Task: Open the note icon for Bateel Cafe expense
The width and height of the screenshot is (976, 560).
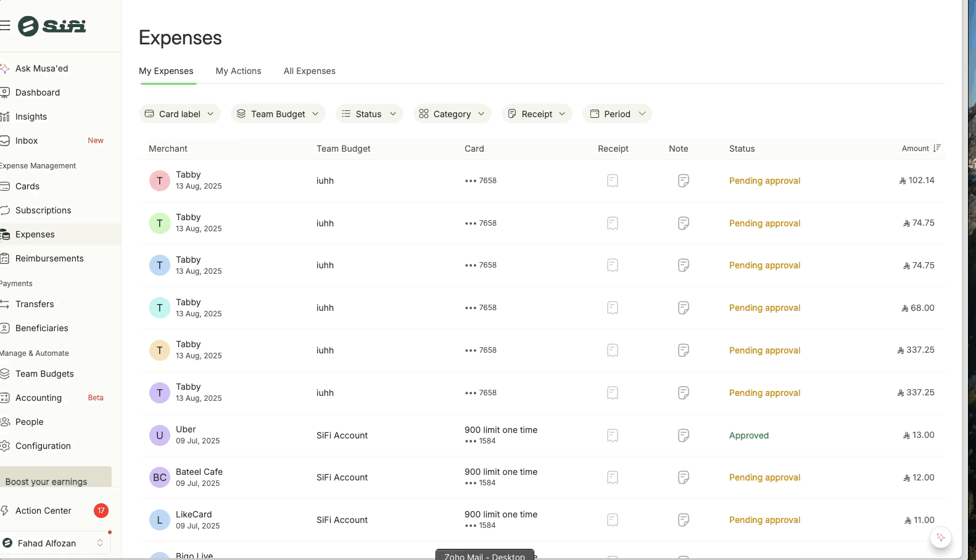Action: (683, 477)
